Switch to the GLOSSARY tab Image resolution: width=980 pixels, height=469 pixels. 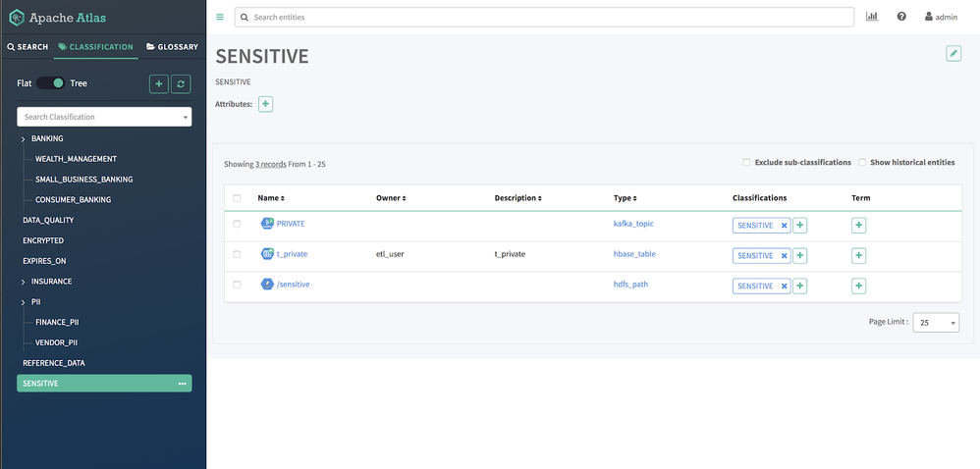(x=172, y=47)
